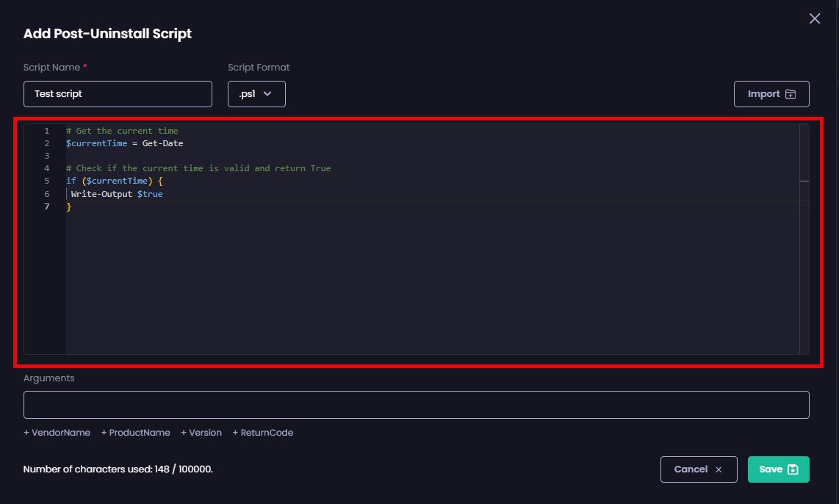Image resolution: width=839 pixels, height=504 pixels.
Task: Close the Add Post-Uninstall Script dialog
Action: (x=814, y=18)
